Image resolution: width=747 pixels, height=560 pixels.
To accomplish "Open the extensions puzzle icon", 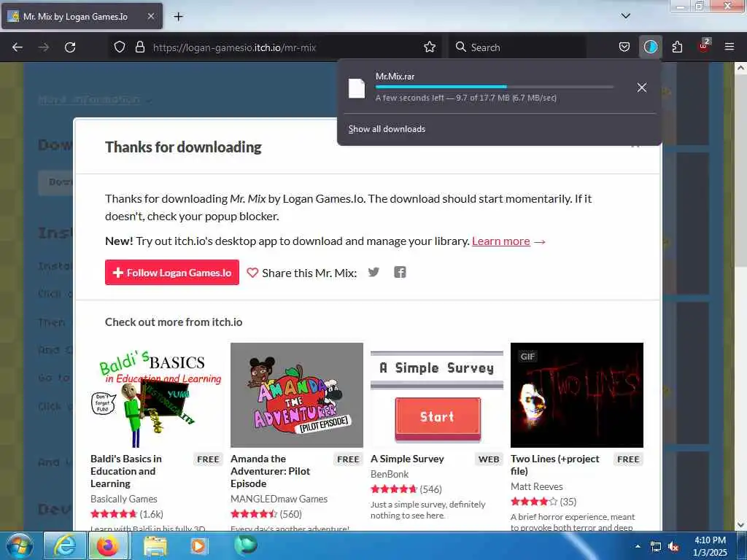I will (x=677, y=47).
